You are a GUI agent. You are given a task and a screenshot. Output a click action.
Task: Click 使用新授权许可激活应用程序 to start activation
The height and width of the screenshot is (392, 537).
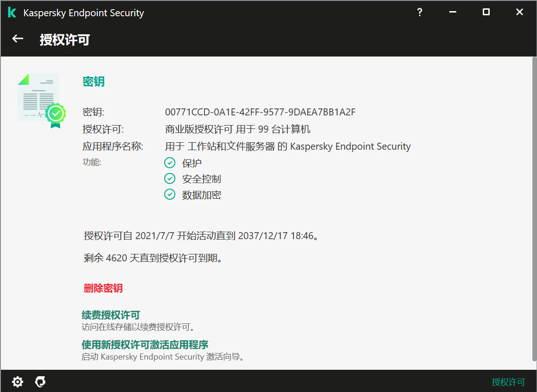pyautogui.click(x=145, y=345)
